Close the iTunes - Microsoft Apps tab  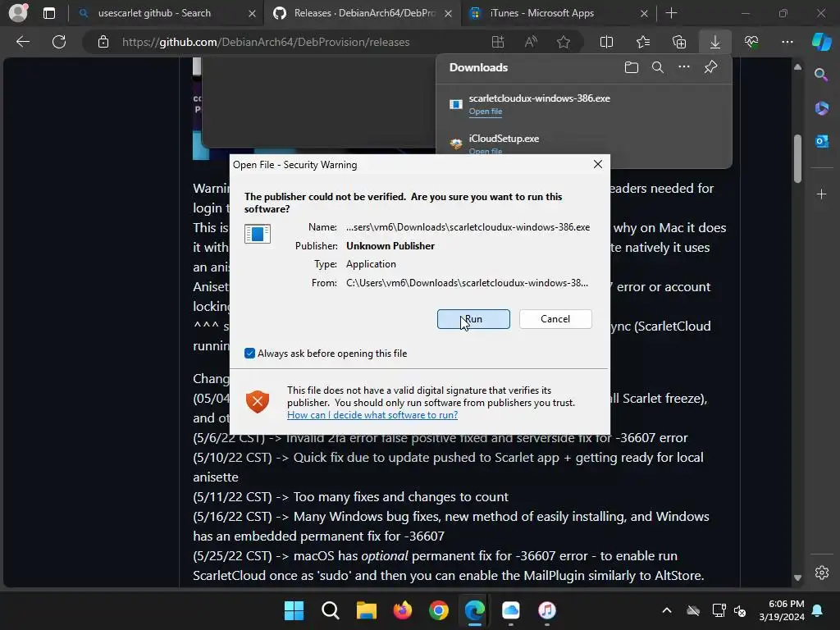pos(644,13)
